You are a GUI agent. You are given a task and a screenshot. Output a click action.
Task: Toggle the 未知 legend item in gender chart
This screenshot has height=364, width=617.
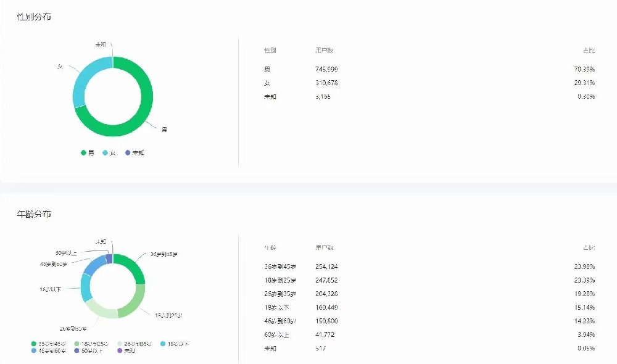134,152
